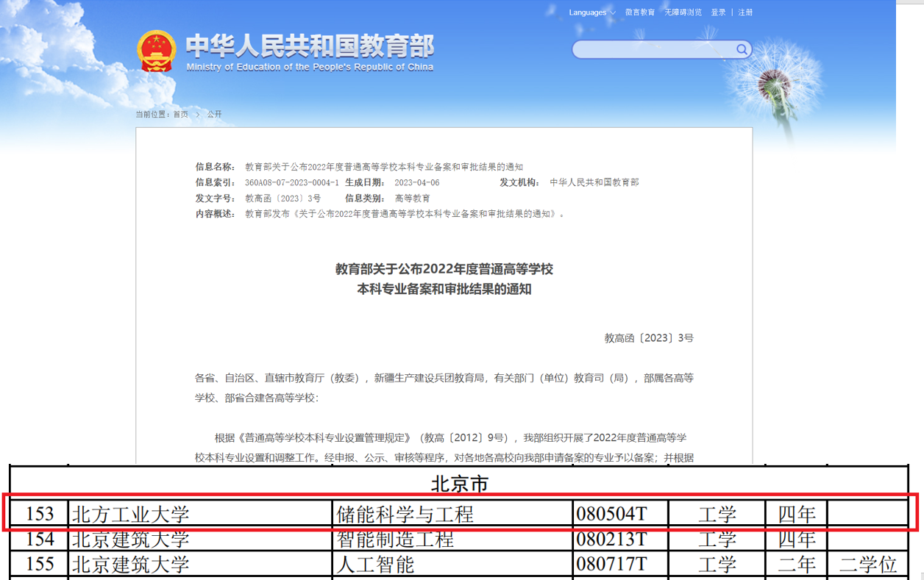Click the 二学位 cell in row 155
924x580 pixels.
point(867,565)
